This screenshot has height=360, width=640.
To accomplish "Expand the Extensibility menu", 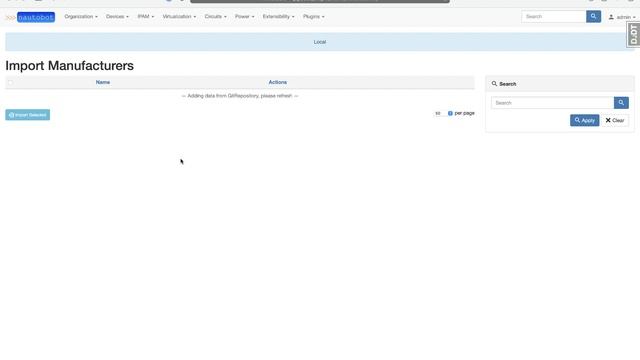I will (278, 17).
